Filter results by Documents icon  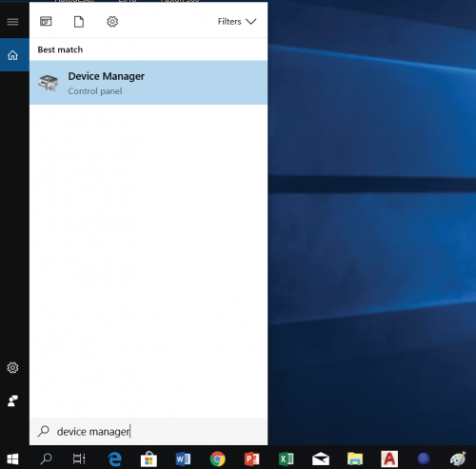tap(79, 22)
